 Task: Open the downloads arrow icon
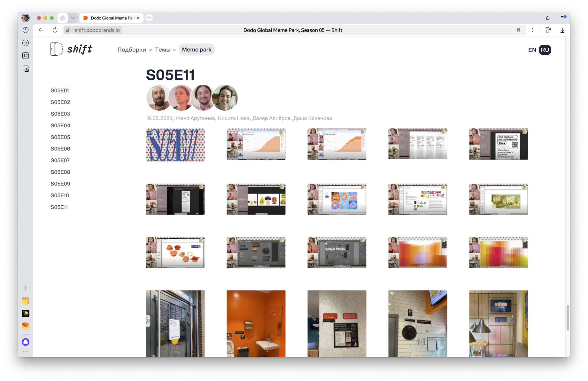tap(562, 30)
